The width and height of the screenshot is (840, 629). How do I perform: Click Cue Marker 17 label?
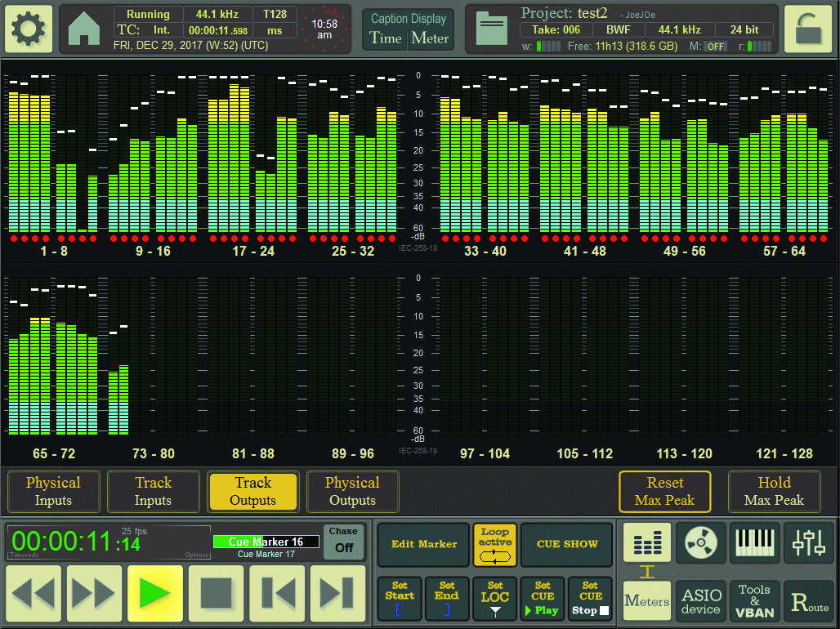click(266, 554)
